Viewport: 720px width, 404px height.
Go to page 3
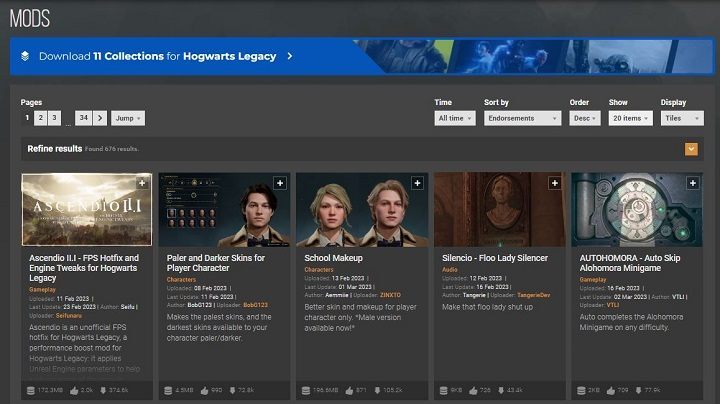[x=54, y=118]
